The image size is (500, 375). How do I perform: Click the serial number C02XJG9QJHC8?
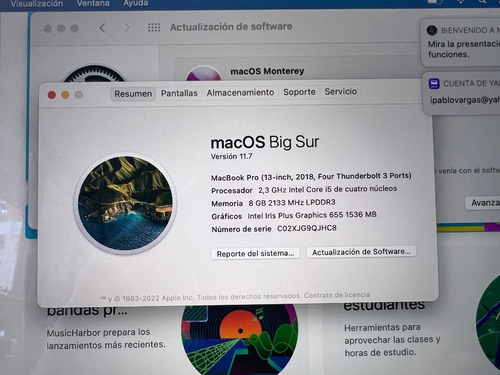pyautogui.click(x=307, y=228)
